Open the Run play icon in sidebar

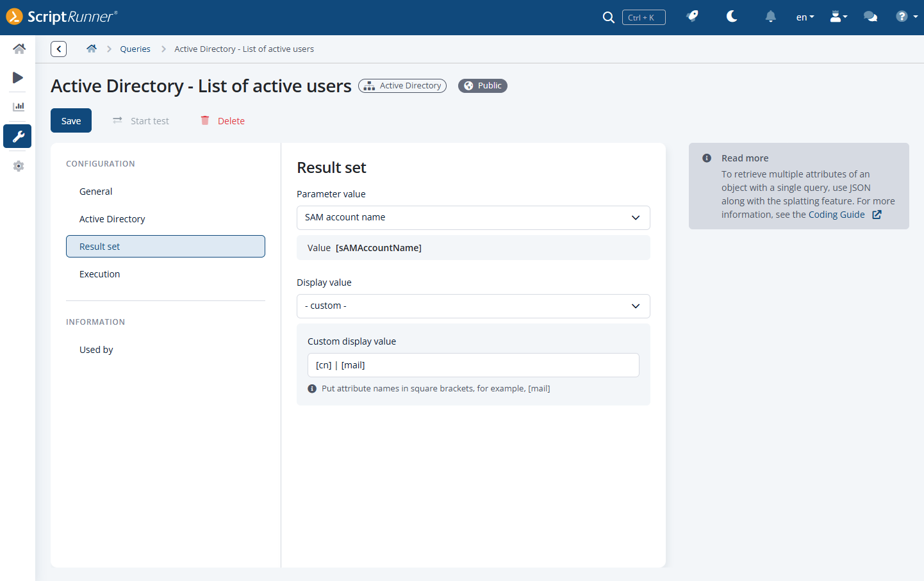click(x=18, y=78)
